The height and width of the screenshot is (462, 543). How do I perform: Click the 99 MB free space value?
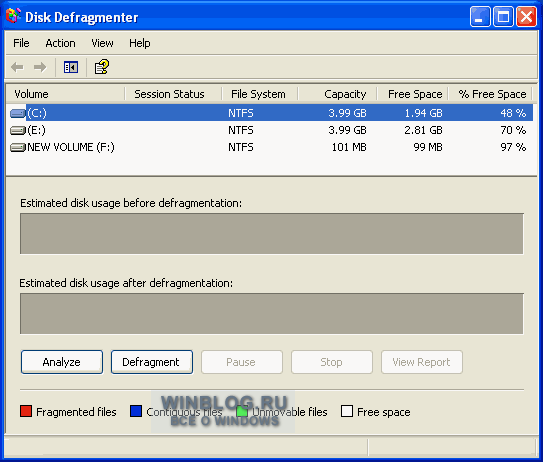pyautogui.click(x=428, y=147)
